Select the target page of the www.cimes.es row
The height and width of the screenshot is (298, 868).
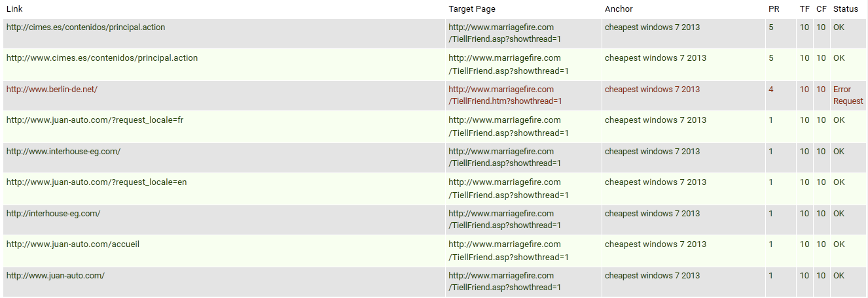pyautogui.click(x=509, y=64)
